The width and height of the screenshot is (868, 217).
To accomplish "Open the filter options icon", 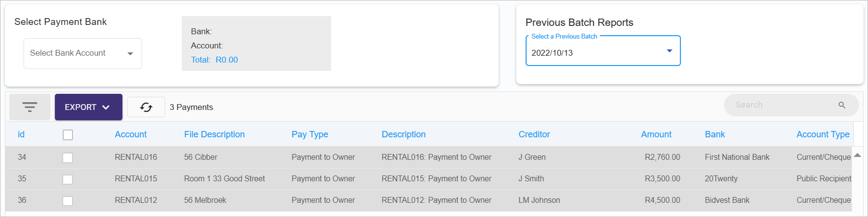I will (30, 107).
